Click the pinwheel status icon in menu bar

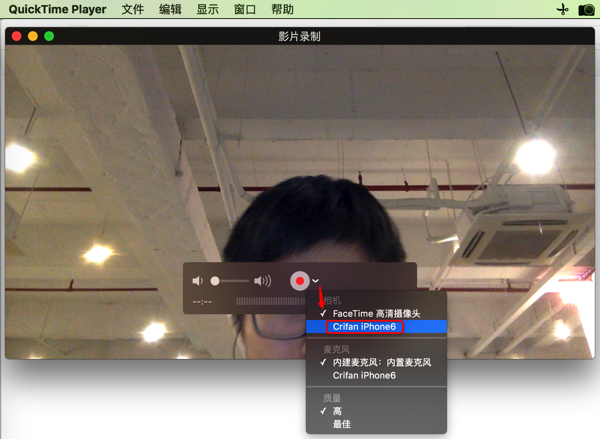(562, 9)
